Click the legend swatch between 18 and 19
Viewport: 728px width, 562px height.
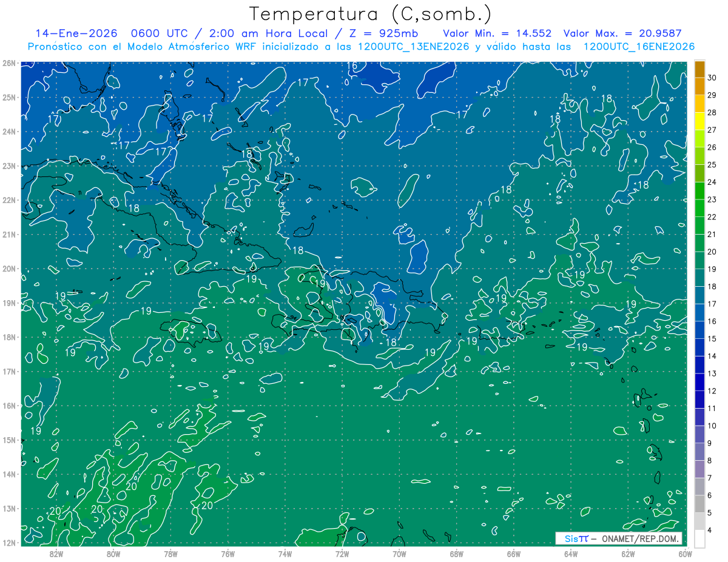point(699,278)
